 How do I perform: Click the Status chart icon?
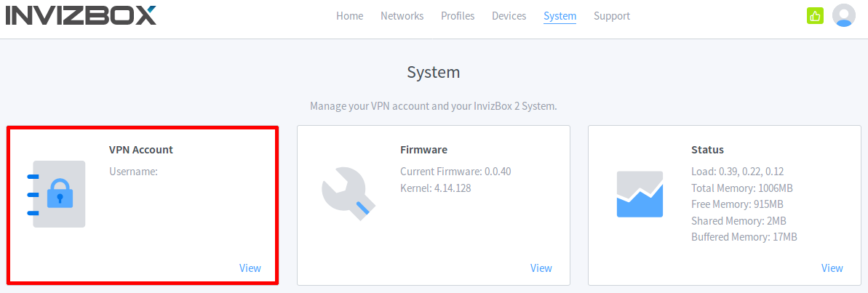[x=640, y=194]
